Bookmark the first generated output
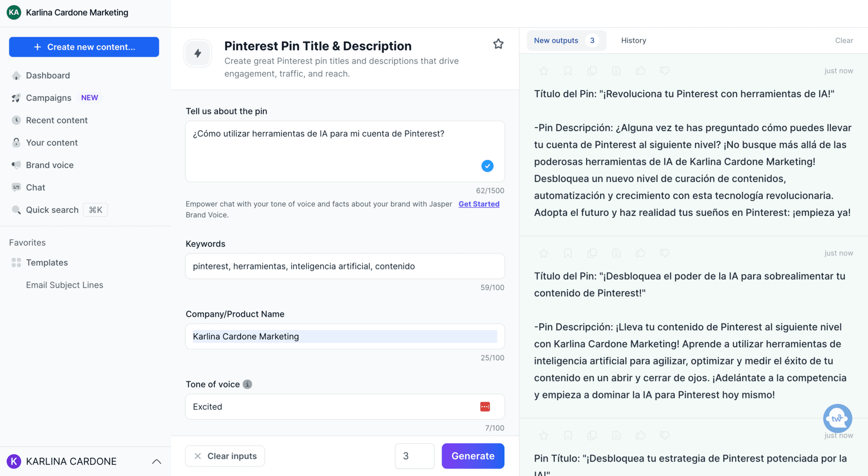868x476 pixels. point(568,71)
